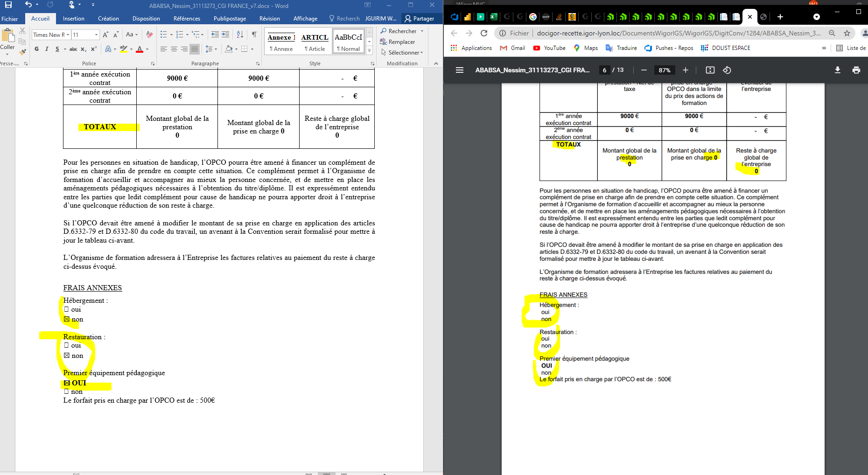Open the font size dropdown
868x475 pixels.
(x=96, y=35)
